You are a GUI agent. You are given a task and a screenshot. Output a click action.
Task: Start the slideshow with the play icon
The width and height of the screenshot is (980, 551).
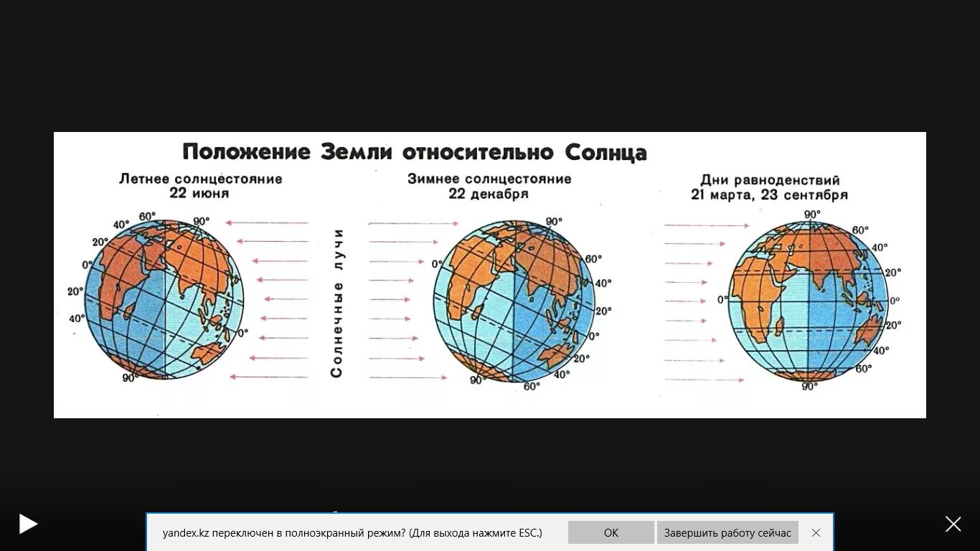pos(28,524)
